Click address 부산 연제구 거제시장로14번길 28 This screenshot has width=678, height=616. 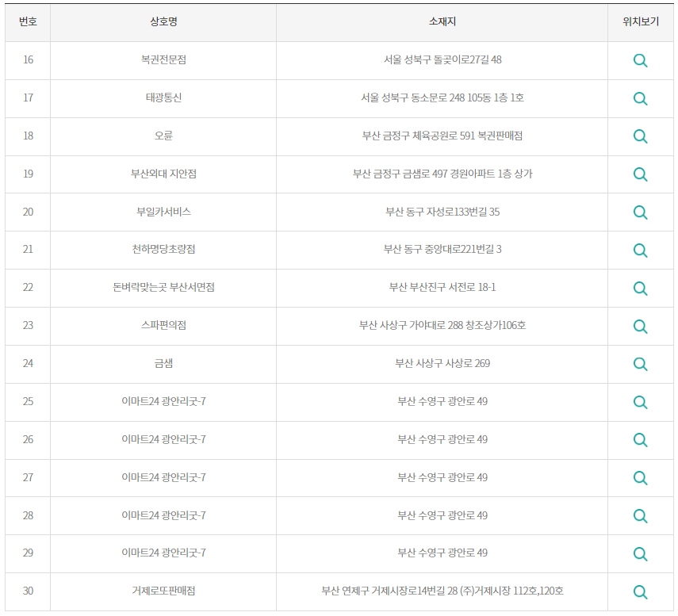[x=442, y=591]
